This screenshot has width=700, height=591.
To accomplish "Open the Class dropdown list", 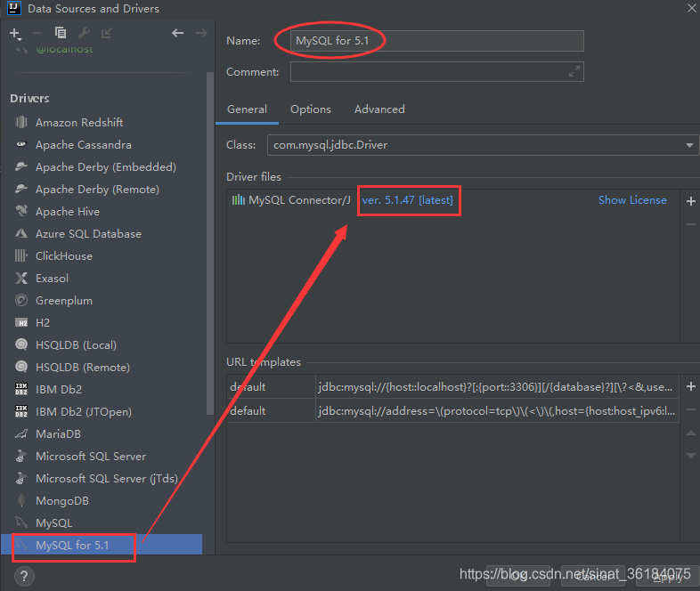I will point(689,145).
